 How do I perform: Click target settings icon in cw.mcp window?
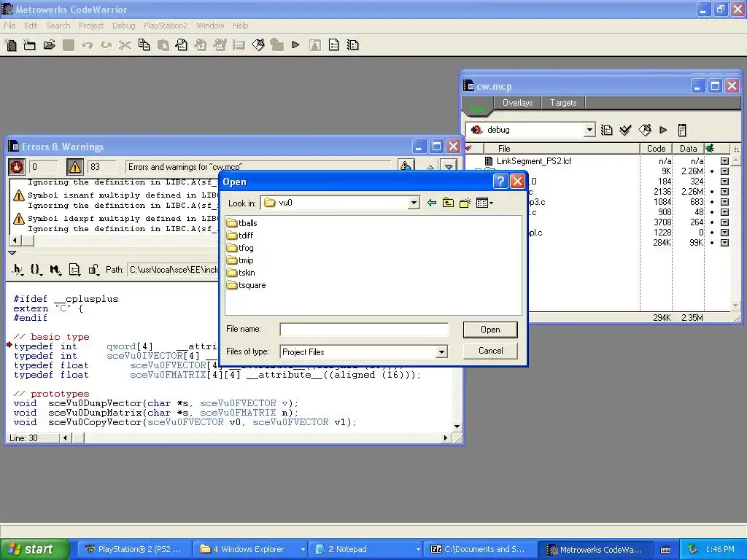tap(606, 130)
